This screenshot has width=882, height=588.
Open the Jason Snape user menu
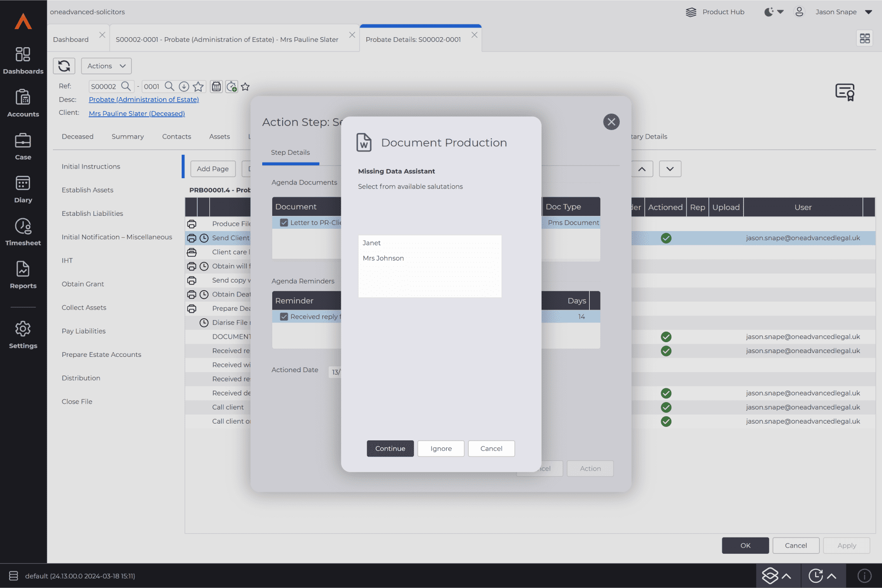click(835, 12)
